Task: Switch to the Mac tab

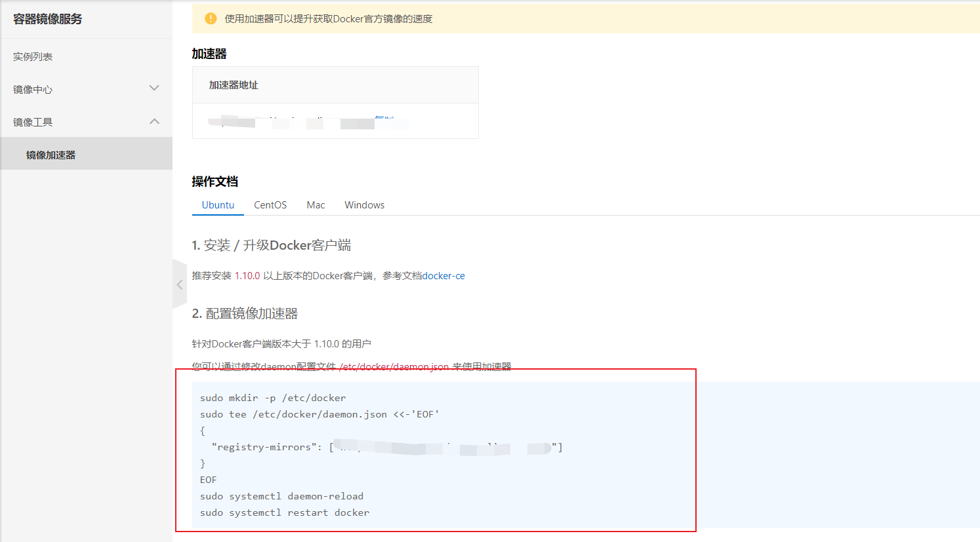Action: (x=316, y=205)
